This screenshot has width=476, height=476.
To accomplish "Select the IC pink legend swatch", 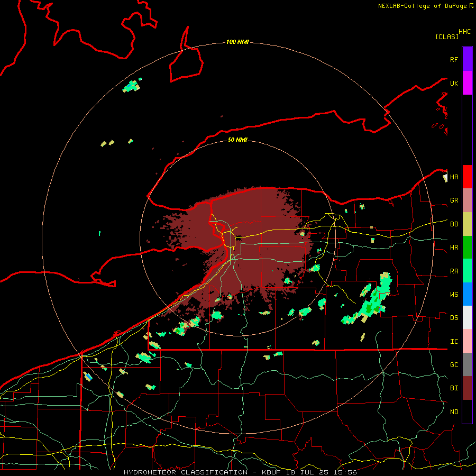I will point(467,341).
